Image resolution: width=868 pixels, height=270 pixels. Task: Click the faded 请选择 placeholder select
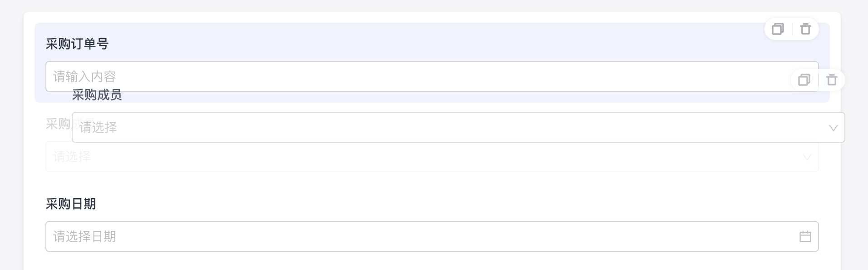409,158
